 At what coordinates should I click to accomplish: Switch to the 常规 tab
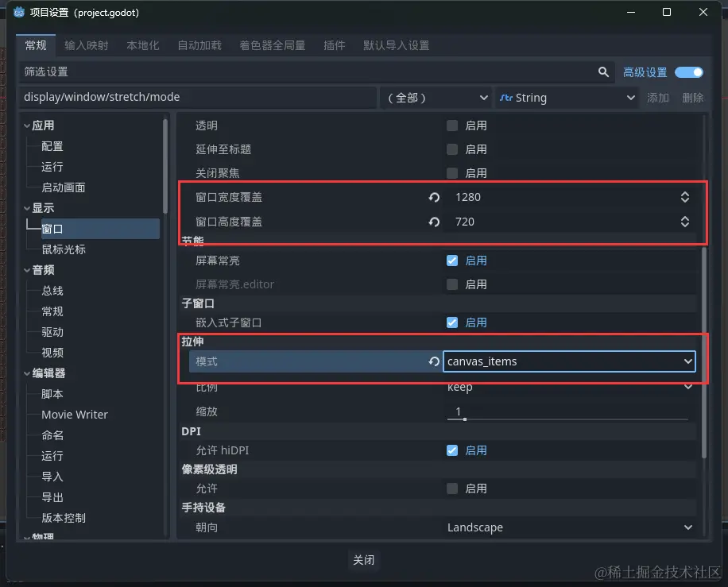point(36,45)
